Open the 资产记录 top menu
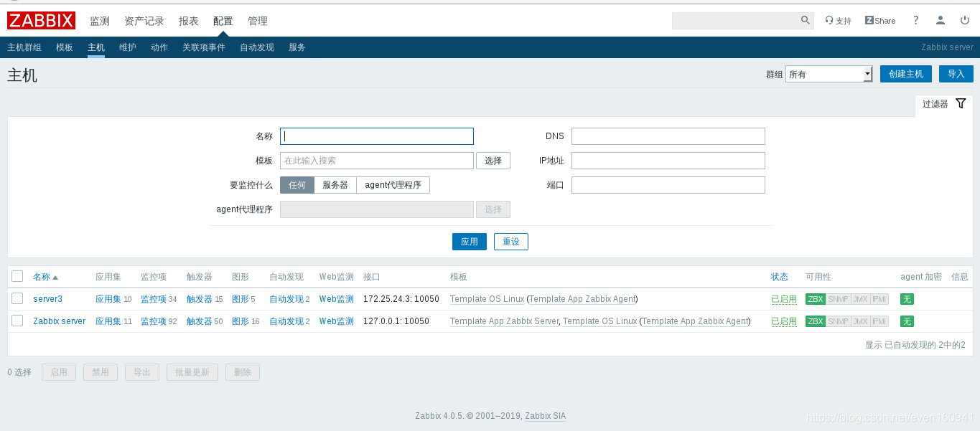Screen dimensions: 980x431 point(144,21)
